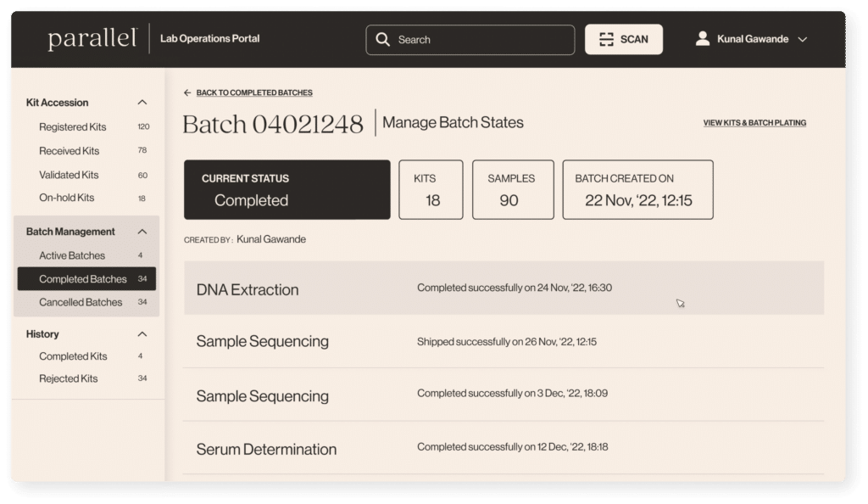Viewport: 868px width, 504px height.
Task: Click the user profile avatar icon
Action: [702, 39]
